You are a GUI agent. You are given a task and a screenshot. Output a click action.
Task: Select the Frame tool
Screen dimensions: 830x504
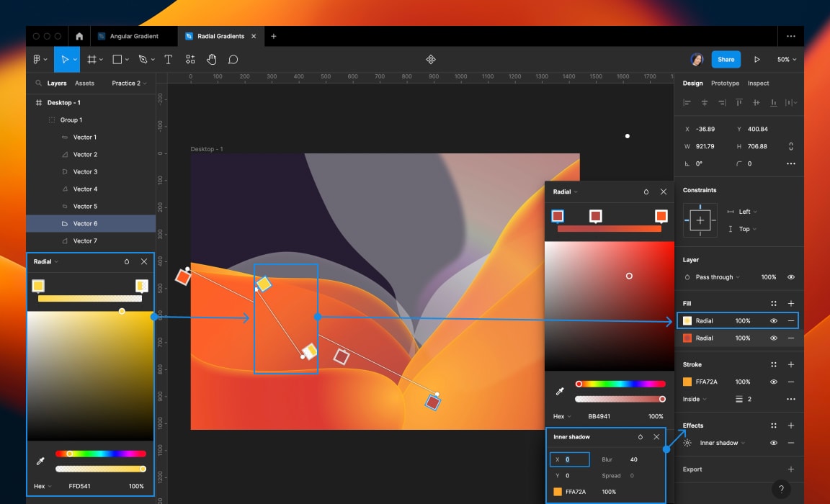click(x=92, y=59)
